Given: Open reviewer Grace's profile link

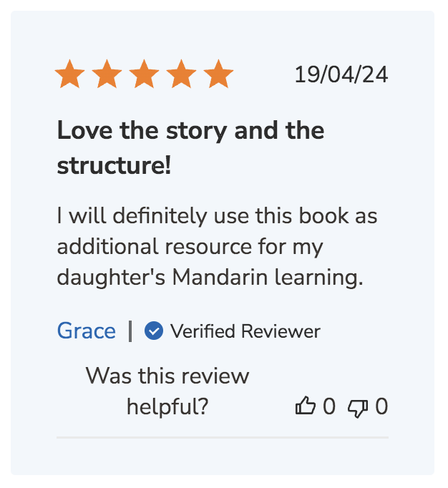Looking at the screenshot, I should 86,331.
